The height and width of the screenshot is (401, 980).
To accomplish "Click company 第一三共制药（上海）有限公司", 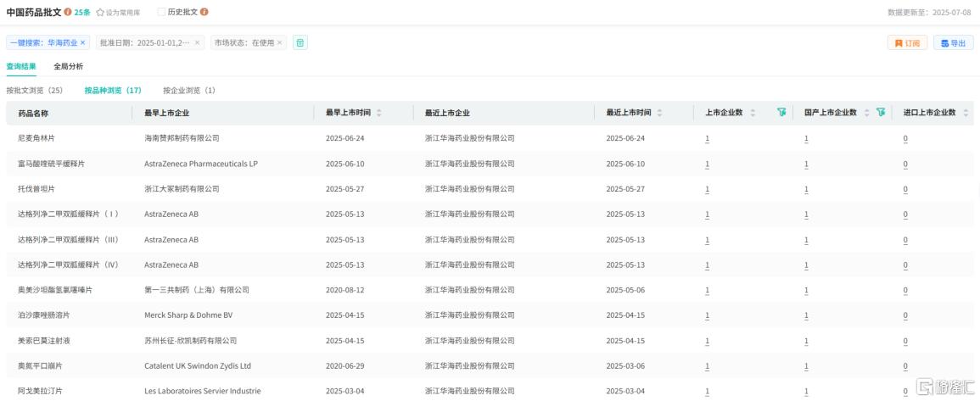I will click(197, 291).
